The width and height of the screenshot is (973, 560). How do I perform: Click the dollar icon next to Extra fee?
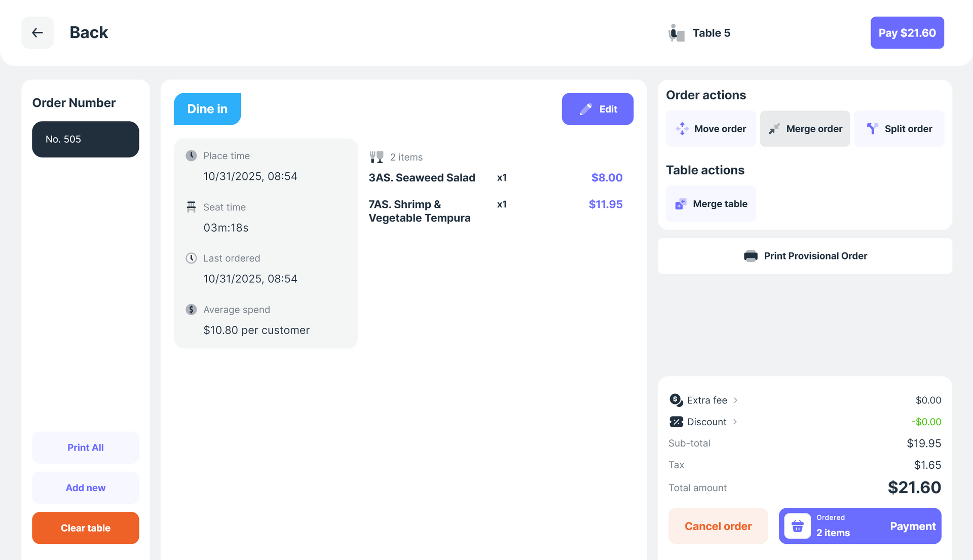tap(675, 400)
